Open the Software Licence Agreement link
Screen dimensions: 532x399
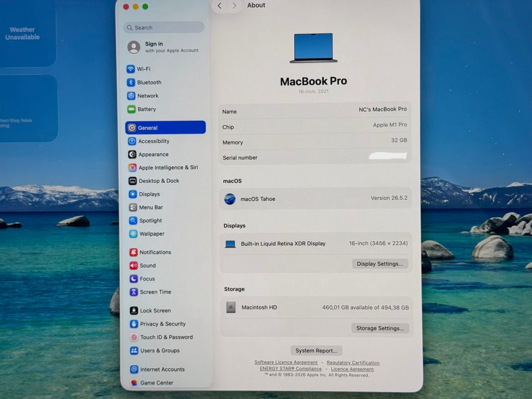tap(286, 362)
